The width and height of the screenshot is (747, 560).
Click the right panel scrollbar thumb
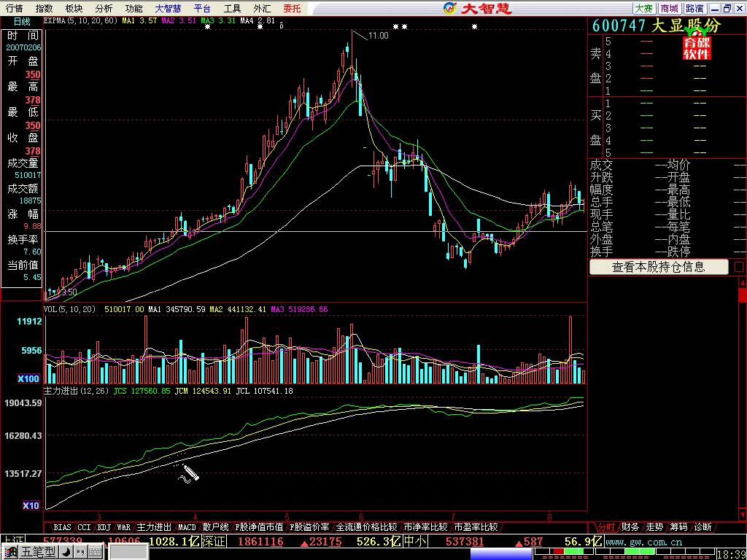click(743, 295)
